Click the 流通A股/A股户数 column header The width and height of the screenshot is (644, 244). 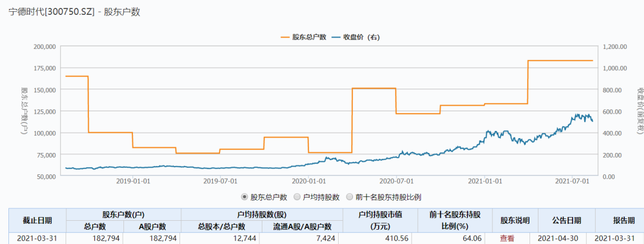[302, 226]
